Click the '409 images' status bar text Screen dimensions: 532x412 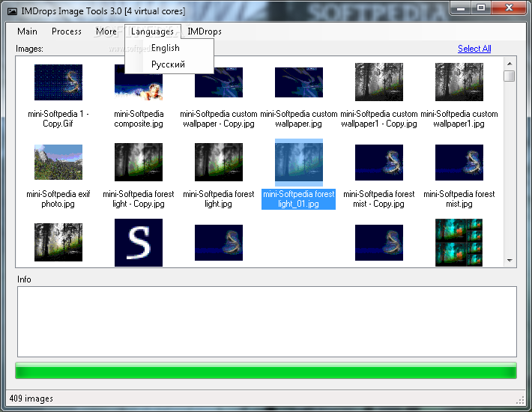coord(31,399)
